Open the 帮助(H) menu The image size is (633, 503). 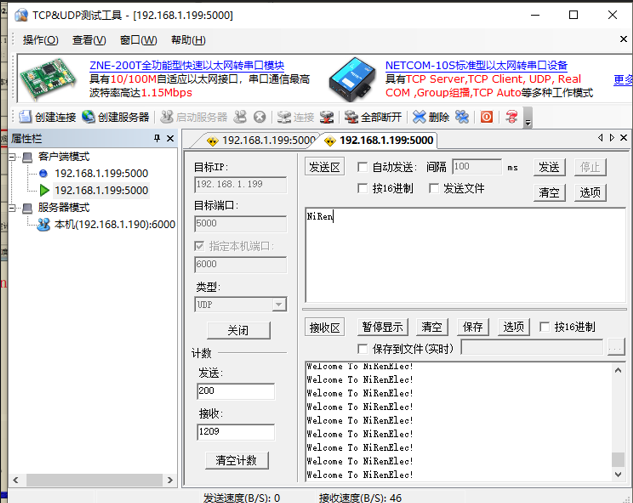(188, 40)
